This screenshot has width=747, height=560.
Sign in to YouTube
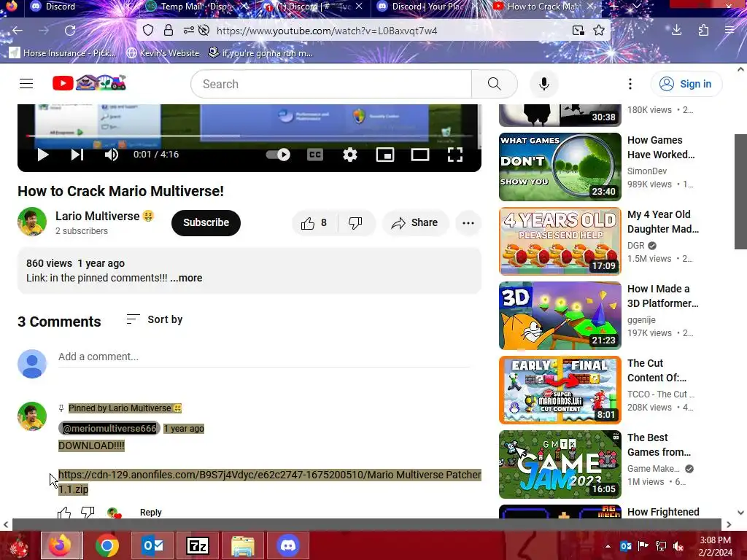(686, 84)
